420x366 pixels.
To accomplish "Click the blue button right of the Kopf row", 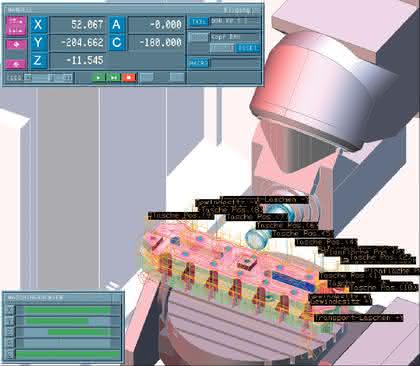I will tap(247, 48).
